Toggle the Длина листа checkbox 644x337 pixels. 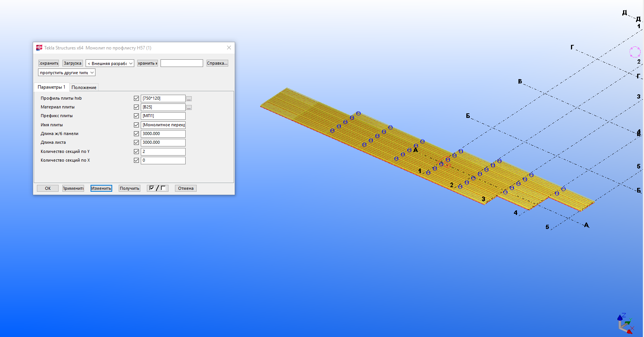point(136,143)
